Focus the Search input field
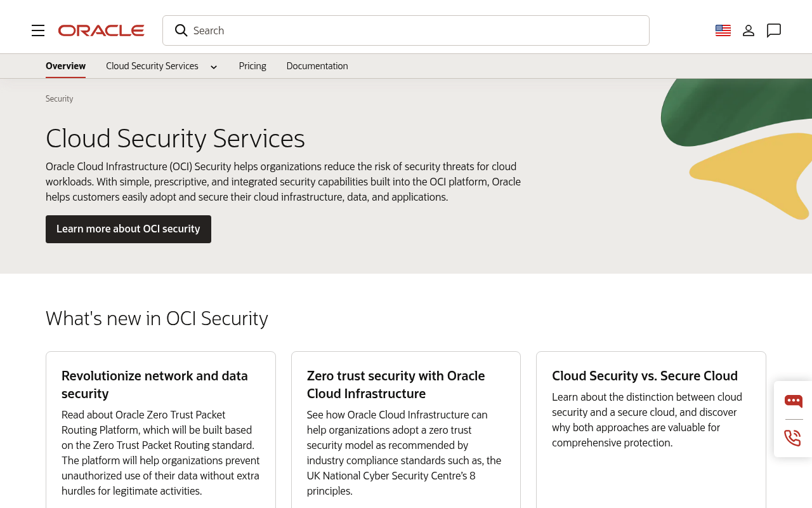Image resolution: width=812 pixels, height=508 pixels. [x=406, y=30]
